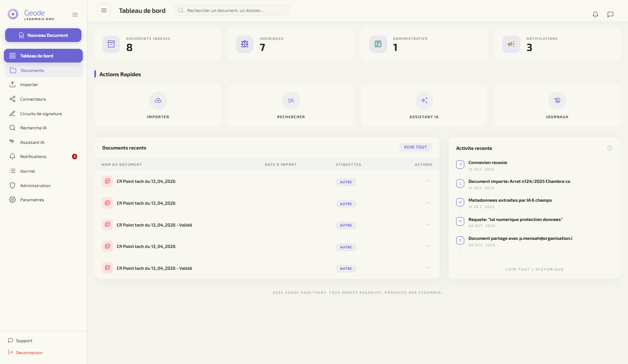Open Notifications in the sidebar
The height and width of the screenshot is (364, 628).
[x=43, y=156]
